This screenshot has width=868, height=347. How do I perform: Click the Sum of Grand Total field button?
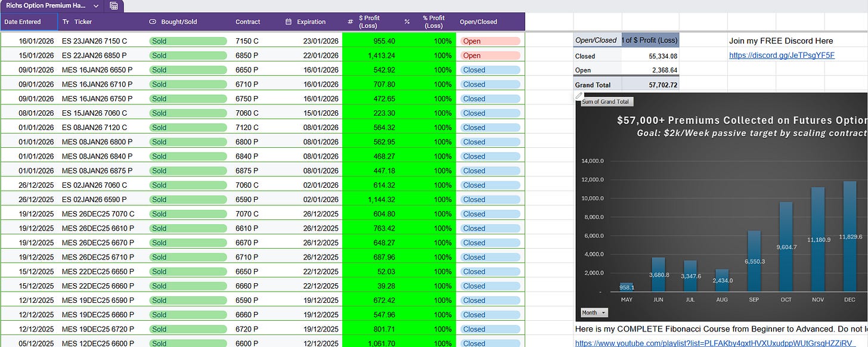pyautogui.click(x=606, y=102)
